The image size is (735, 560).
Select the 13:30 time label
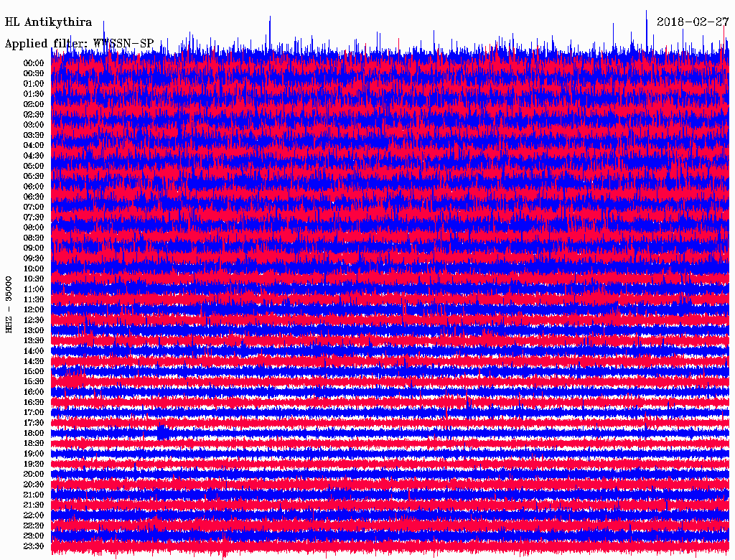[x=34, y=340]
